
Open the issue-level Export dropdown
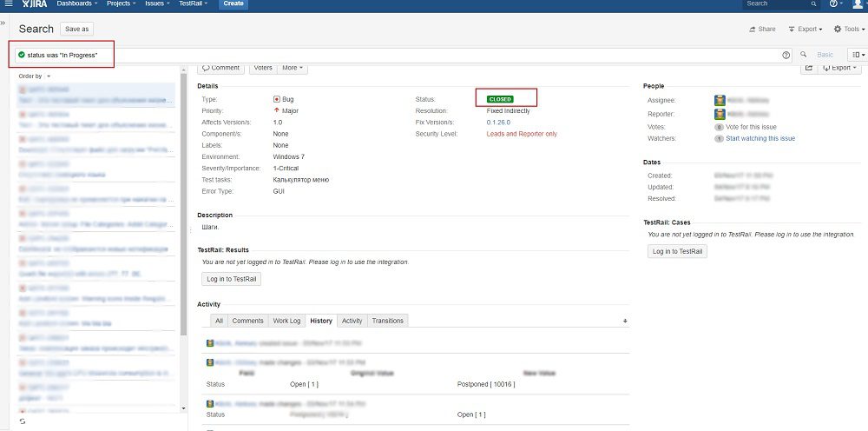click(x=839, y=68)
